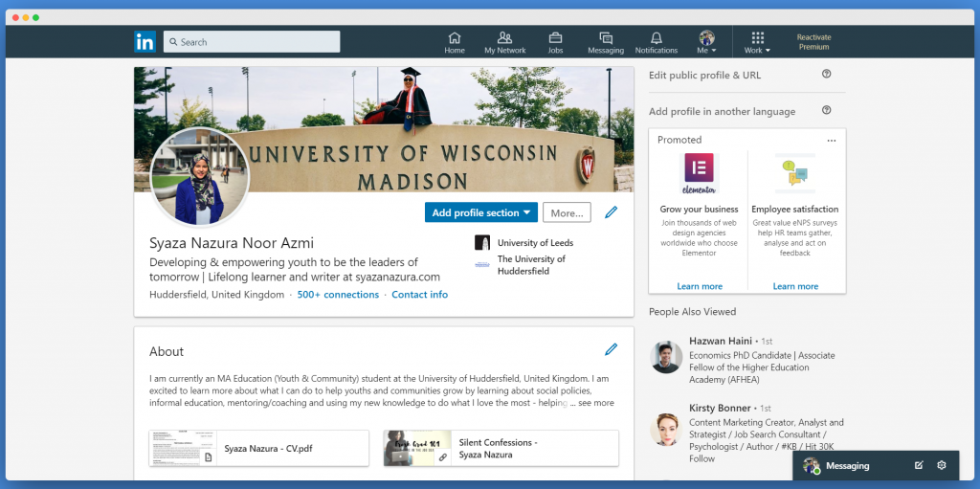Click the Employee satisfaction ad chat icon
Viewport: 980px width, 489px height.
tap(795, 173)
